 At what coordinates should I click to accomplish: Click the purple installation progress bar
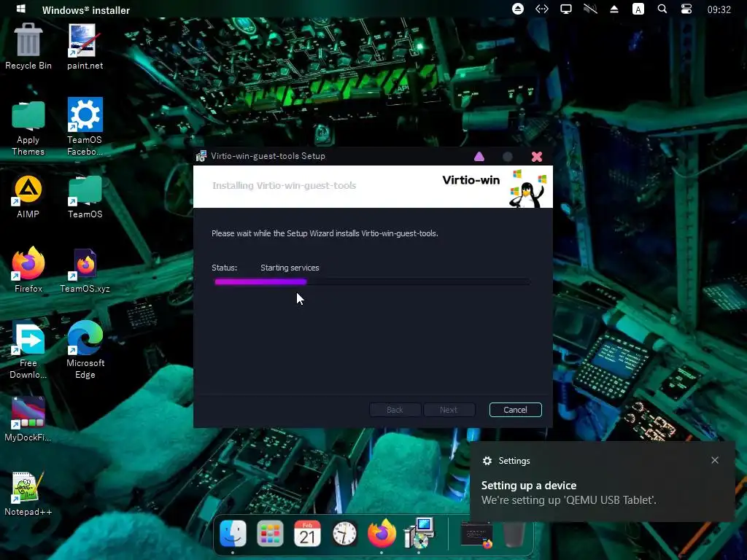tap(260, 282)
